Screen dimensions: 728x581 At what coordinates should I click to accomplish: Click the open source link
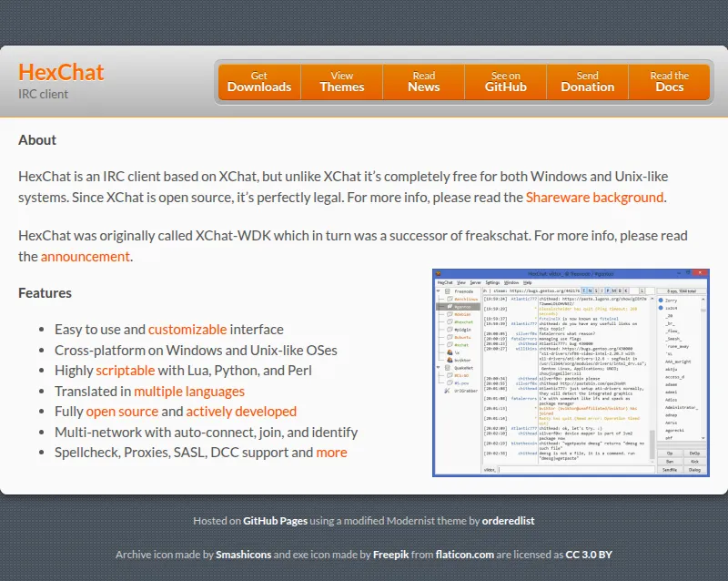coord(122,412)
